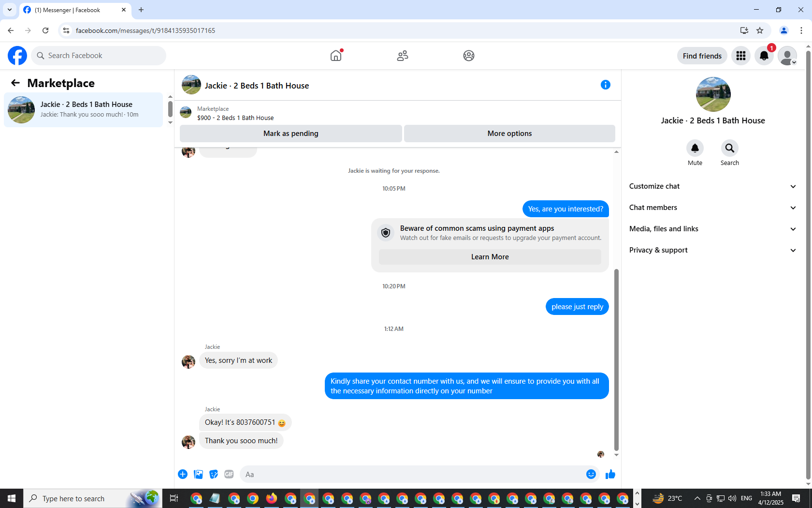Select the Messenger | Facebook browser tab
This screenshot has width=812, height=508.
[x=75, y=10]
